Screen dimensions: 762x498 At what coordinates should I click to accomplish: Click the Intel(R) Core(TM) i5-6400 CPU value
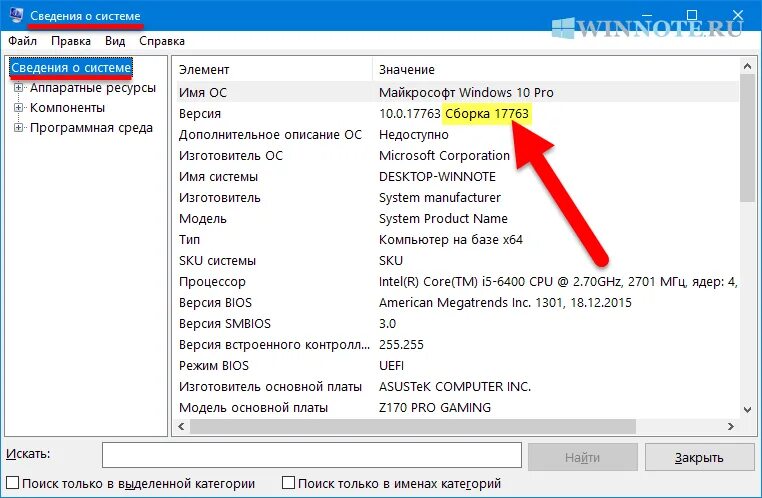coord(558,282)
